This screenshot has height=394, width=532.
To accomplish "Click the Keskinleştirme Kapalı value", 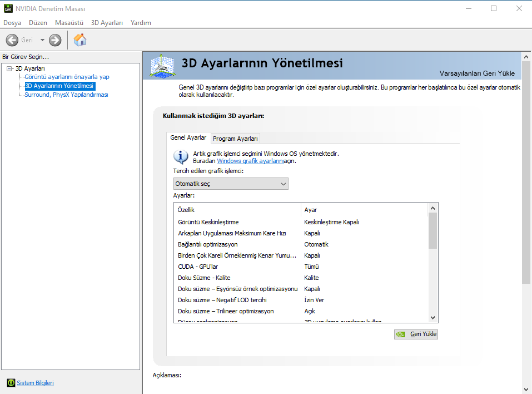I will coord(331,222).
